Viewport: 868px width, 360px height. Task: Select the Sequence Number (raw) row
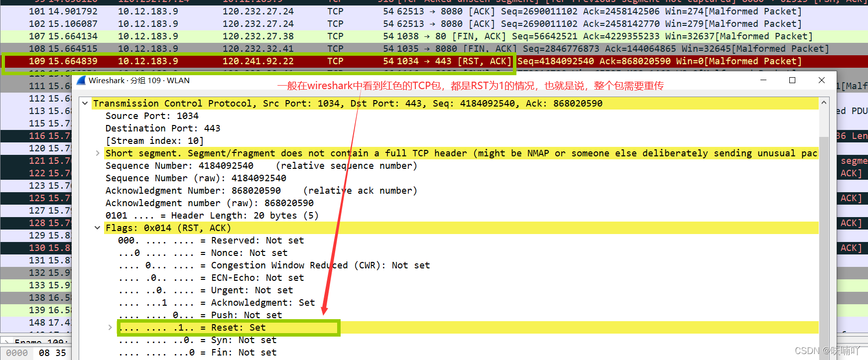point(196,178)
